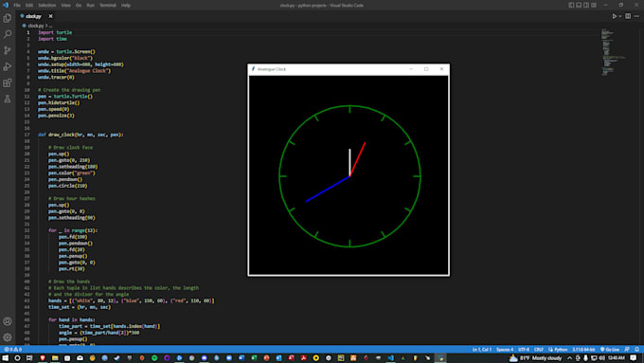The height and width of the screenshot is (363, 644).
Task: Click the Ln 1, Col 1 status entry
Action: 482,350
